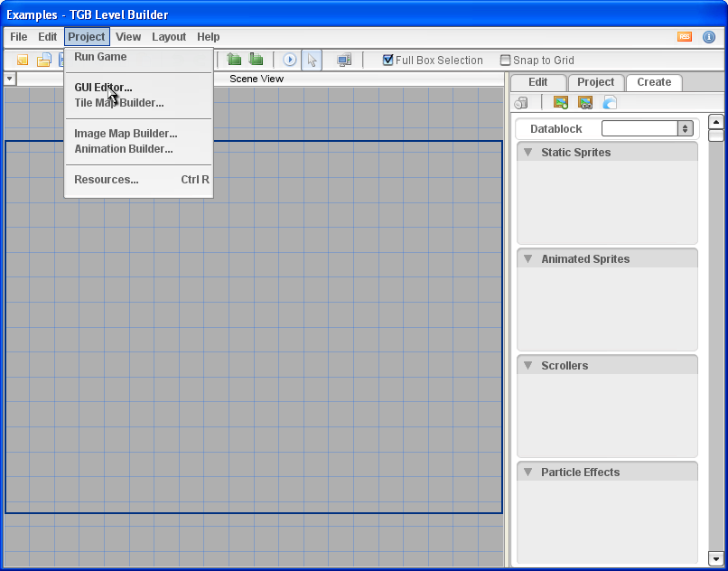728x571 pixels.
Task: Open the View menu
Action: click(x=128, y=37)
